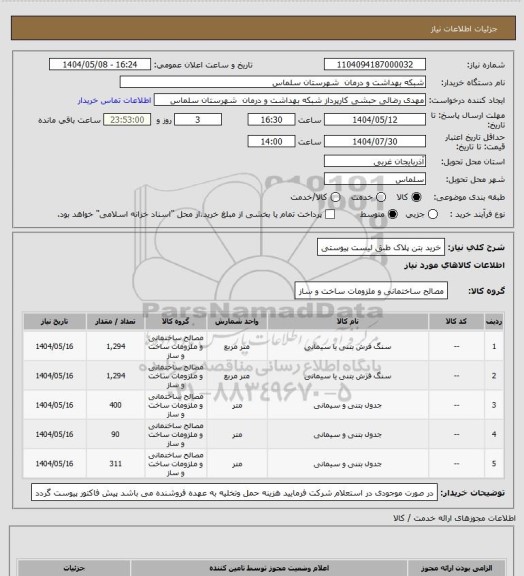Click the announcement date field 1404/05/08 - 16:24

pos(100,64)
